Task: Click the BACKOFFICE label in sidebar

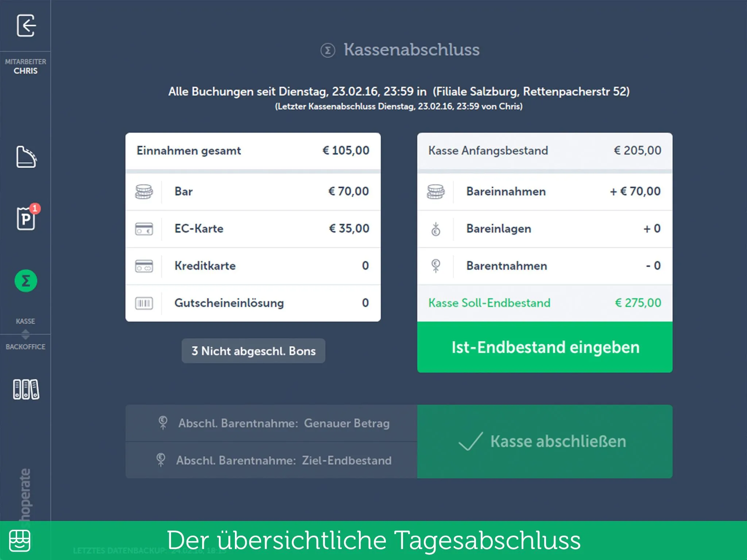Action: pyautogui.click(x=26, y=347)
